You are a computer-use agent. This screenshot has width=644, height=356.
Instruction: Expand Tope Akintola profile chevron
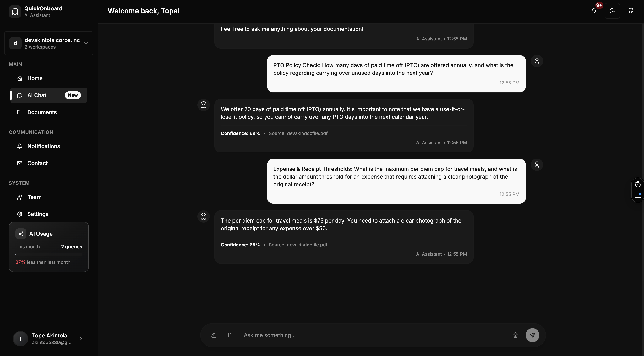(x=81, y=338)
